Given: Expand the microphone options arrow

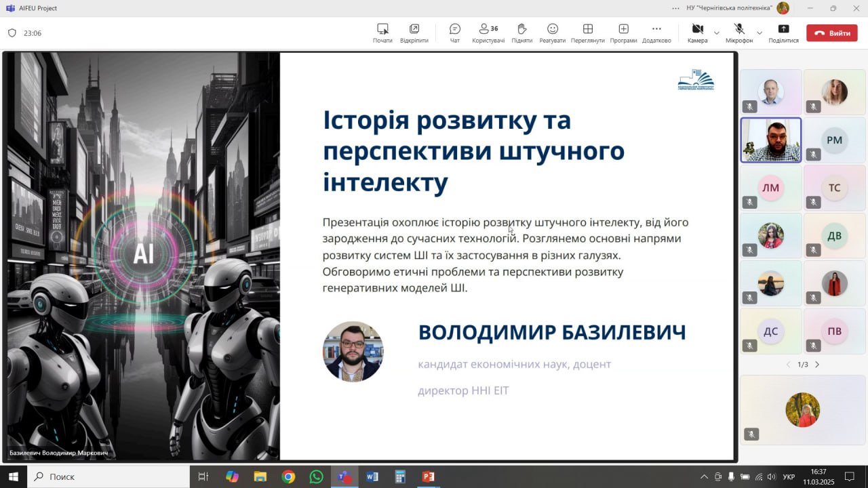Looking at the screenshot, I should tap(759, 33).
